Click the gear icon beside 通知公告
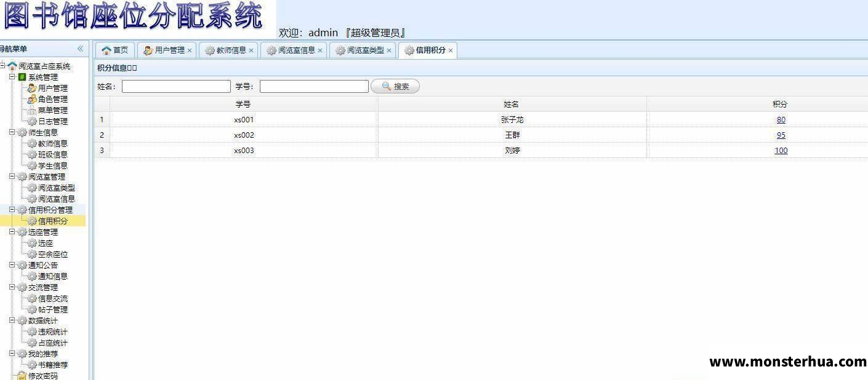Image resolution: width=868 pixels, height=380 pixels. (x=22, y=265)
